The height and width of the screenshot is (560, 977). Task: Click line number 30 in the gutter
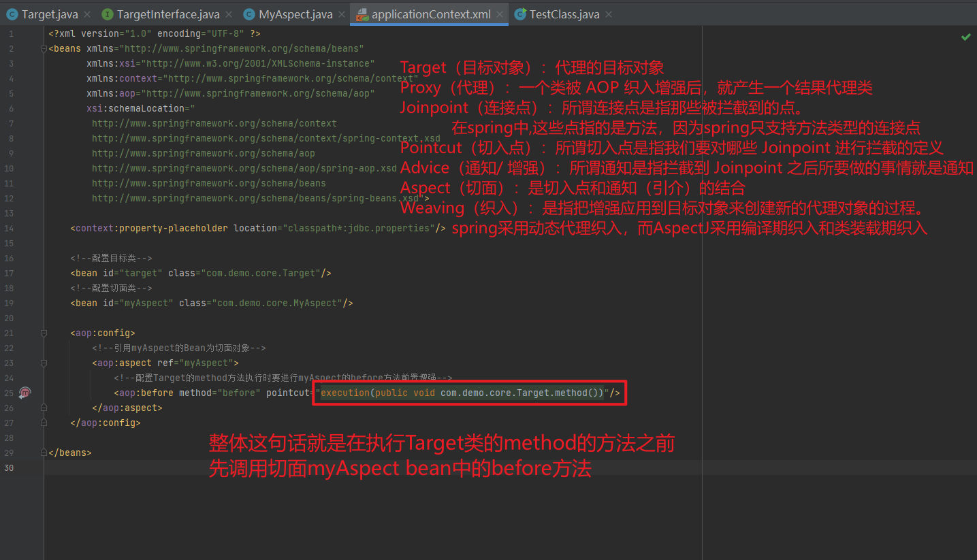(8, 467)
